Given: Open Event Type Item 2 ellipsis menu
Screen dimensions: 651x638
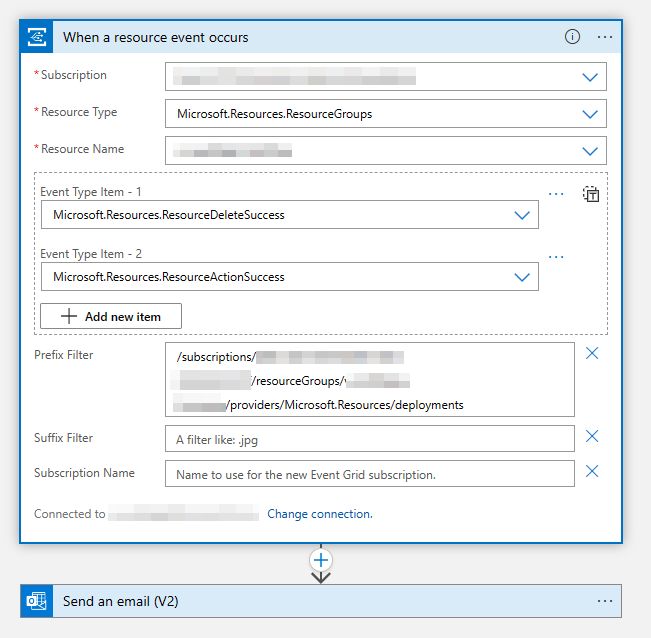Looking at the screenshot, I should click(556, 257).
